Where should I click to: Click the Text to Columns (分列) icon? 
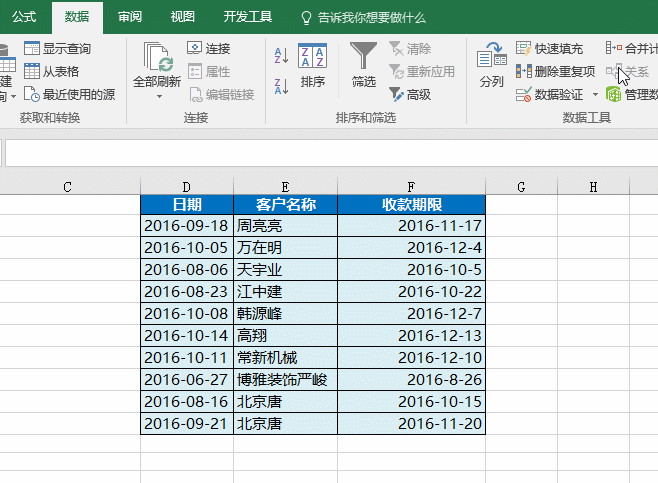(491, 55)
